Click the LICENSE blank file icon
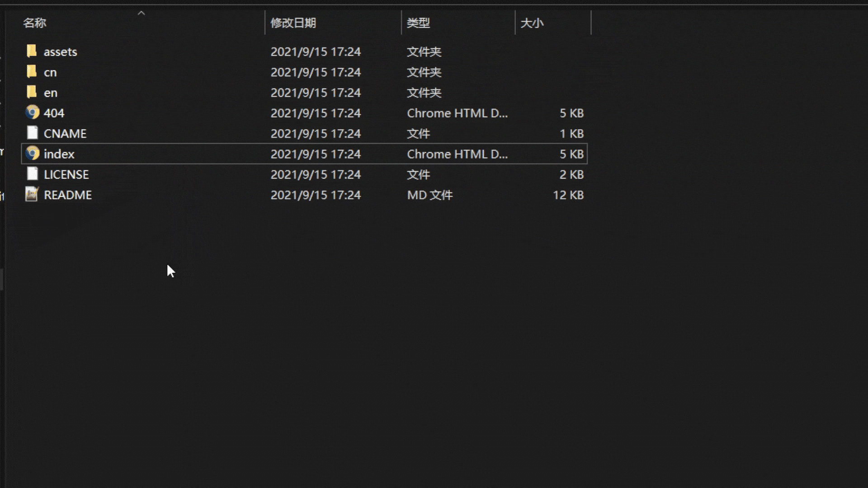Image resolution: width=868 pixels, height=488 pixels. pyautogui.click(x=32, y=174)
